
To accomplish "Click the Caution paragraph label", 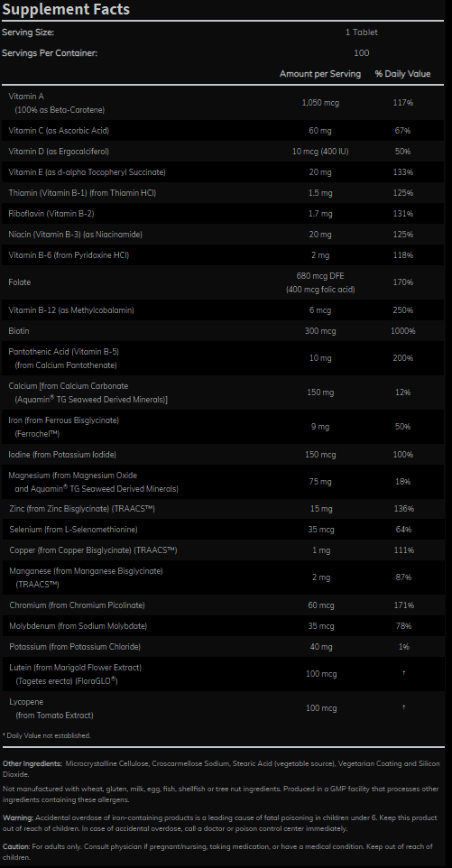I will pos(16,846).
